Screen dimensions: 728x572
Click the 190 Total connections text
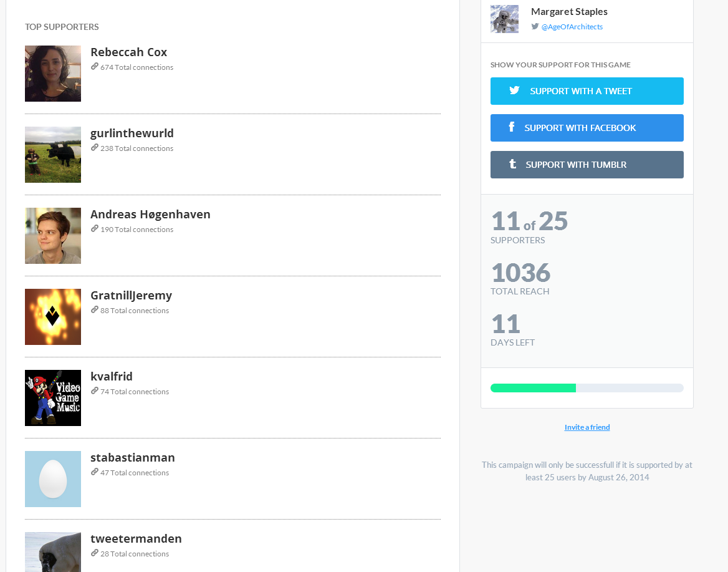(x=137, y=230)
